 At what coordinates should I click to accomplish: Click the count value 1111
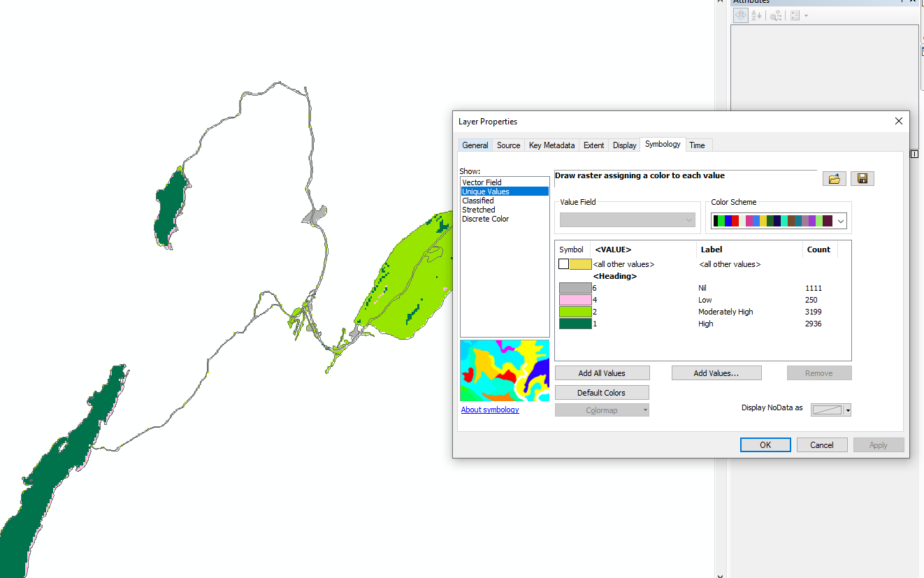(814, 288)
